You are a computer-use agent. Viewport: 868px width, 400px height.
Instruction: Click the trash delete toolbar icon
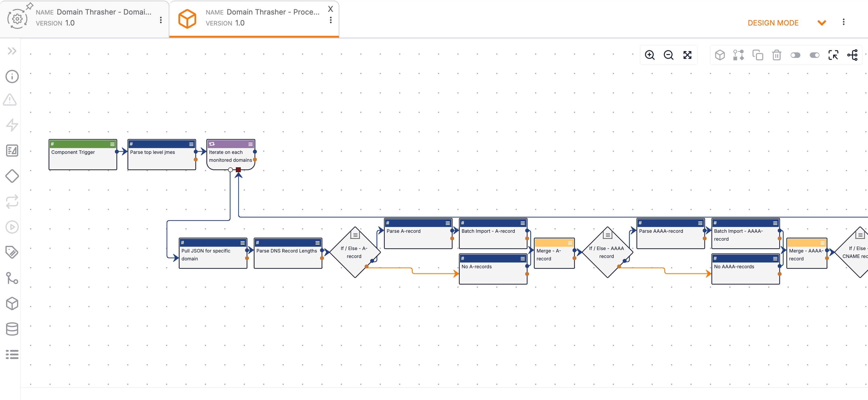click(x=777, y=55)
